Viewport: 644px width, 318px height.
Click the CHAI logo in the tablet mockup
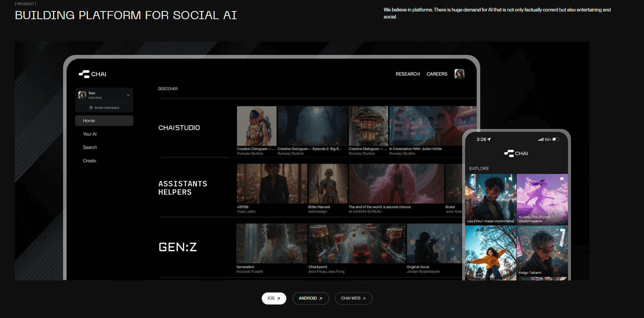93,74
